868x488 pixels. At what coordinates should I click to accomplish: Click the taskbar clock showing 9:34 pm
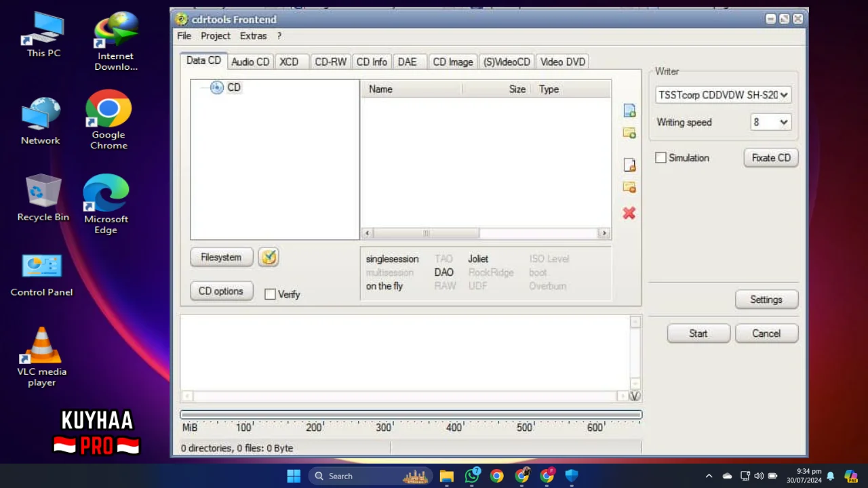[804, 476]
